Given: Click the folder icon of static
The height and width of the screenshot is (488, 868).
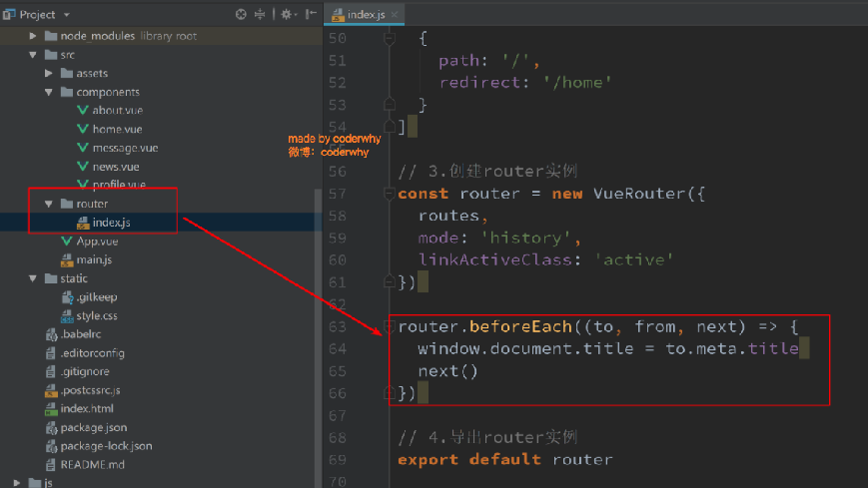Looking at the screenshot, I should (51, 278).
